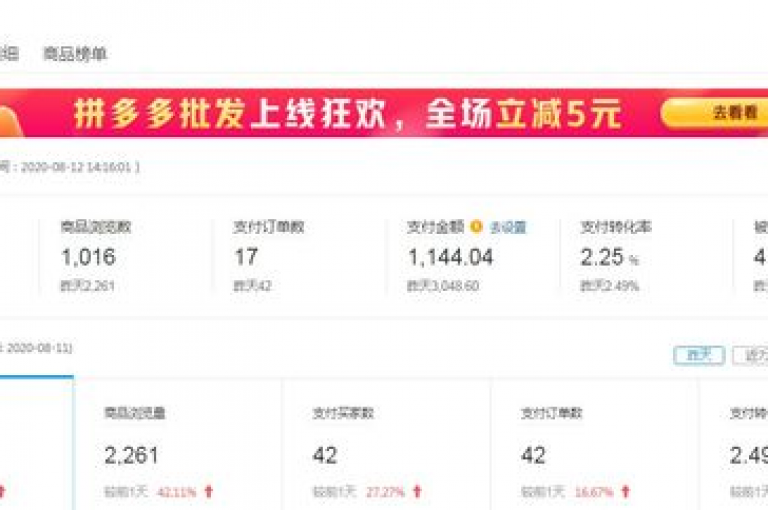The width and height of the screenshot is (768, 510).
Task: Click the 支付订单数 value 17
Action: 246,257
